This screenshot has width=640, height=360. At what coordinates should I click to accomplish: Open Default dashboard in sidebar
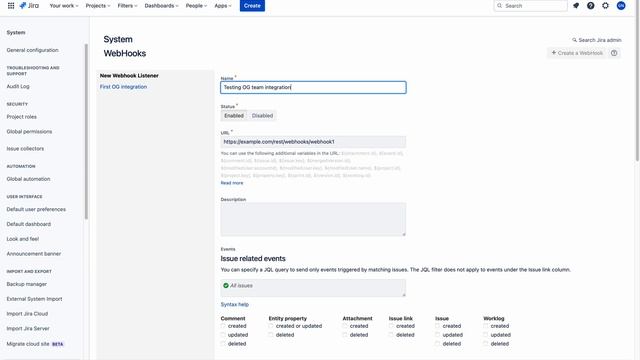point(29,224)
